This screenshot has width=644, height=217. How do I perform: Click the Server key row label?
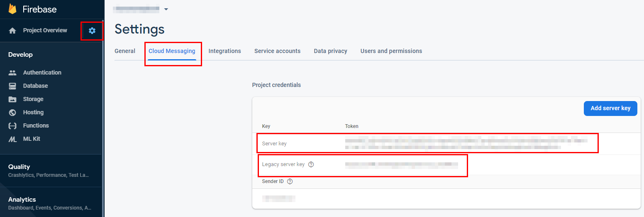click(x=274, y=144)
